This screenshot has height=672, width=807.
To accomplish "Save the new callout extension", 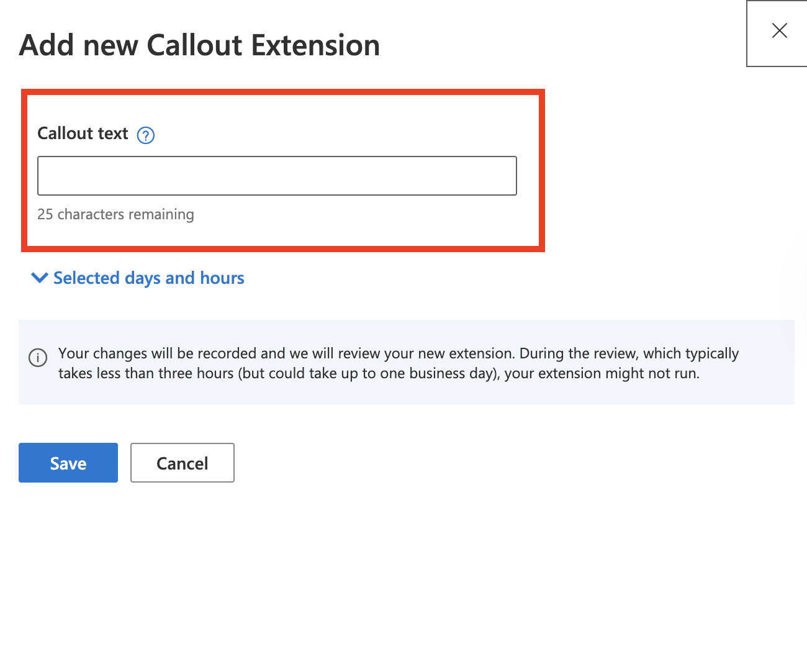I will (68, 463).
